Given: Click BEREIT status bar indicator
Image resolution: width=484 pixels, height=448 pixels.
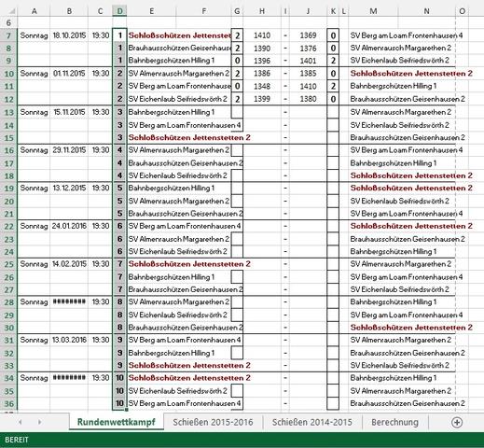Looking at the screenshot, I should [x=17, y=440].
